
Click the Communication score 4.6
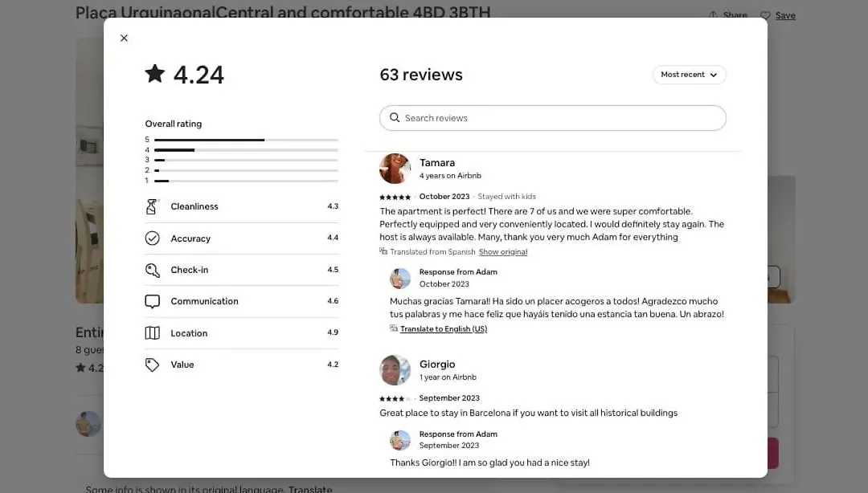[x=332, y=300]
